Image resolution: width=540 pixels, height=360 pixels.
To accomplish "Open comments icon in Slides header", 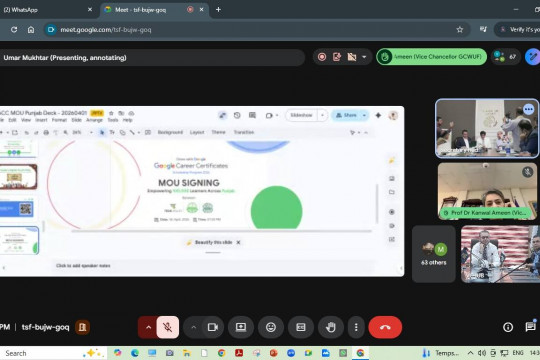I will pyautogui.click(x=252, y=115).
